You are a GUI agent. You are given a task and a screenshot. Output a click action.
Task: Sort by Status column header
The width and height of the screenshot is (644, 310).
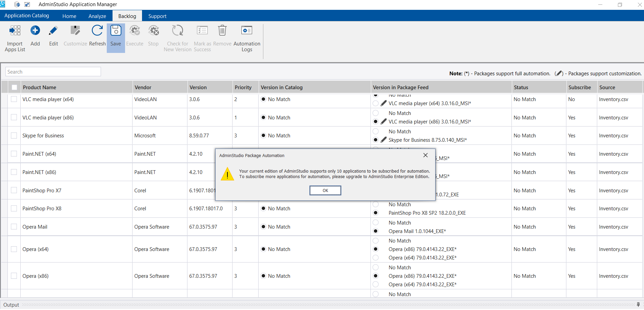[539, 88]
